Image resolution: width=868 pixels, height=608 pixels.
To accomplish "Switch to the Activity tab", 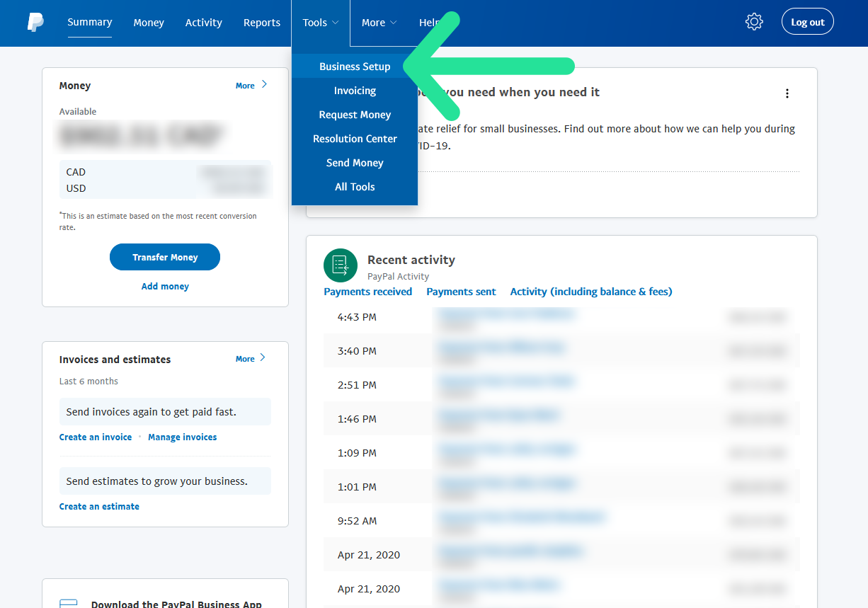I will click(x=203, y=23).
